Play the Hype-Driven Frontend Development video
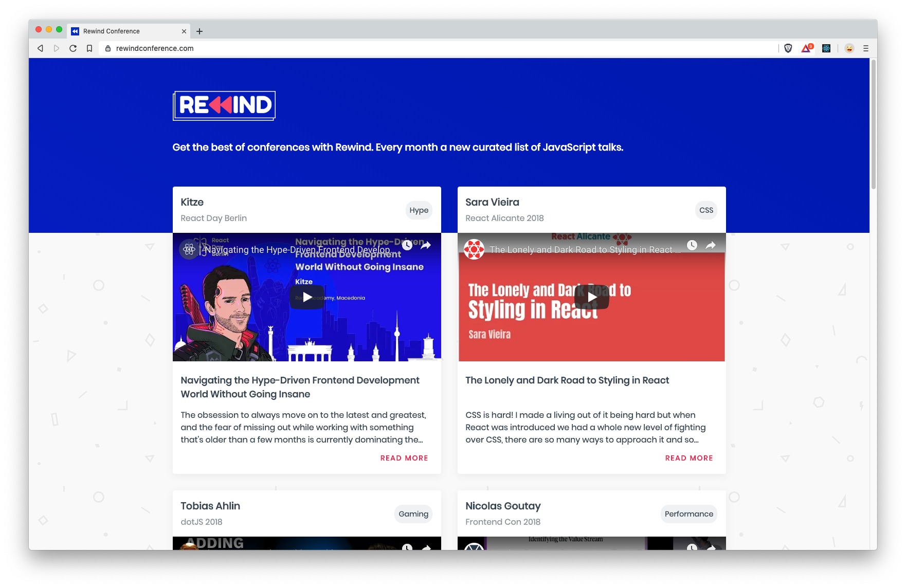The height and width of the screenshot is (588, 906). click(x=306, y=297)
